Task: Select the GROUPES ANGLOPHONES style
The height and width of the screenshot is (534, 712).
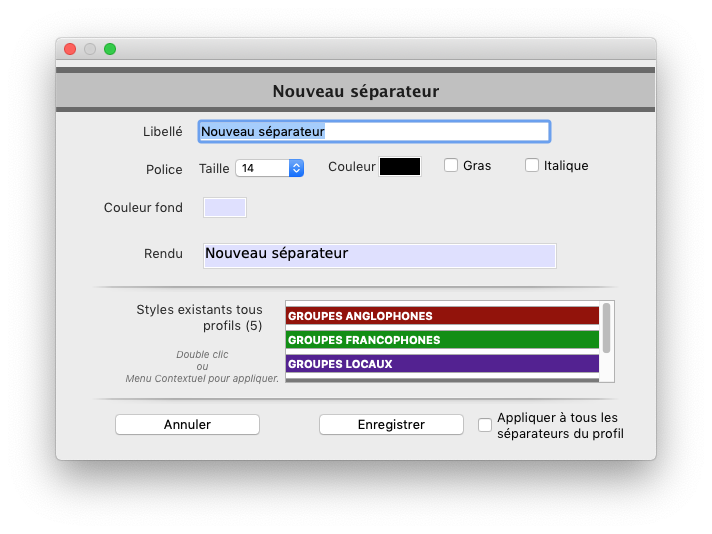Action: (x=442, y=316)
